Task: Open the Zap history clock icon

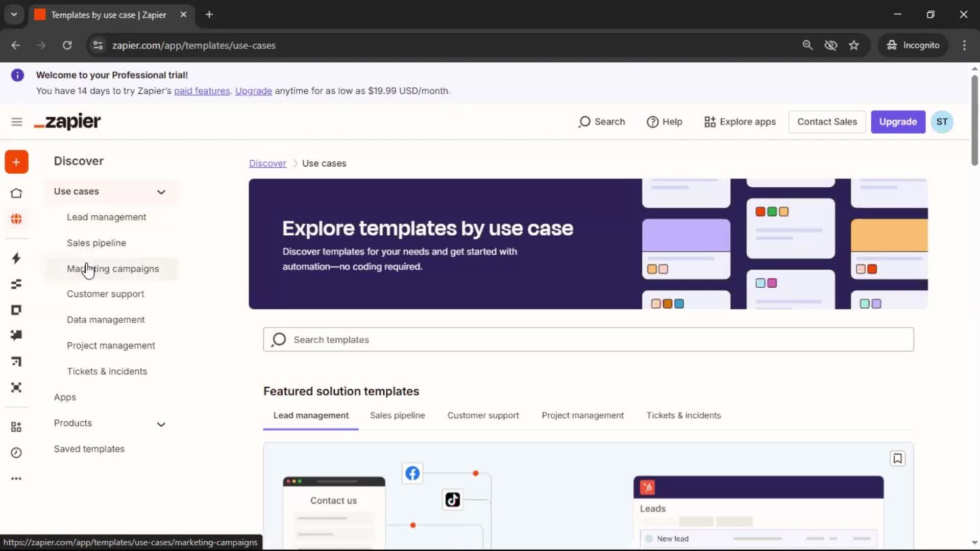Action: (16, 453)
